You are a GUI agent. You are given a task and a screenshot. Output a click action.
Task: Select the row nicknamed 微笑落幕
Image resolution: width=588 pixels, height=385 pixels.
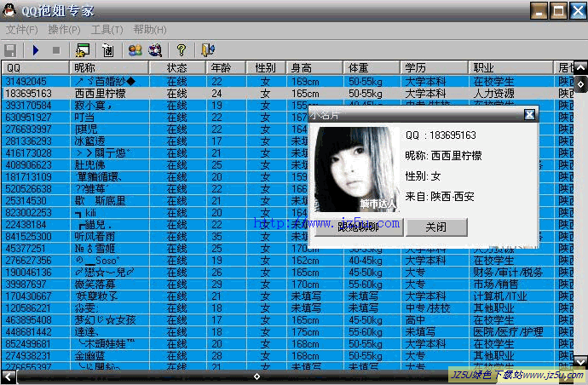click(288, 284)
